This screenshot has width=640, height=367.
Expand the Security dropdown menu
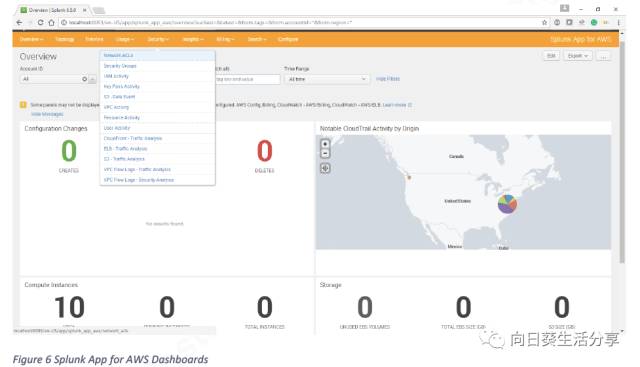[158, 39]
